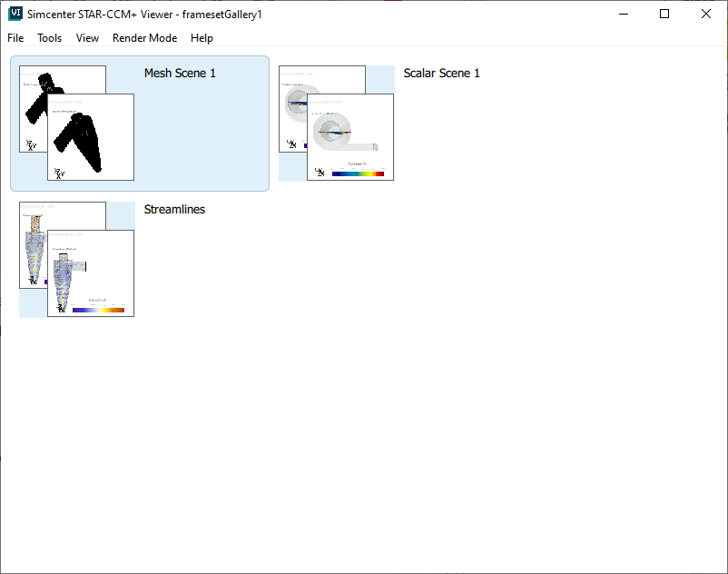Select the Streamlines thumbnail
Image resolution: width=728 pixels, height=574 pixels.
[x=76, y=259]
